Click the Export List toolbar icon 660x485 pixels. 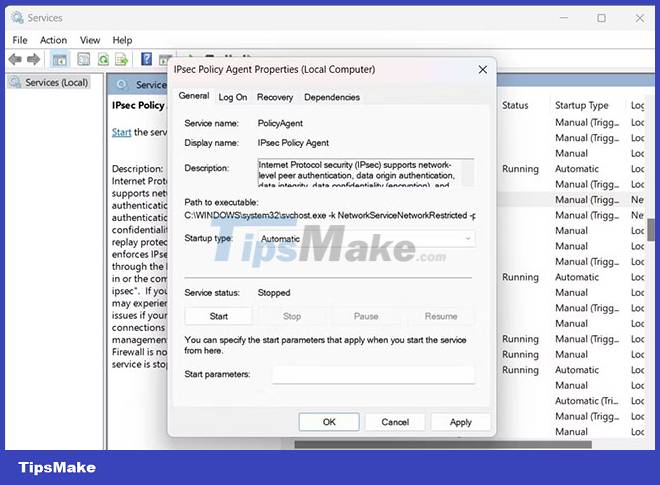click(122, 59)
